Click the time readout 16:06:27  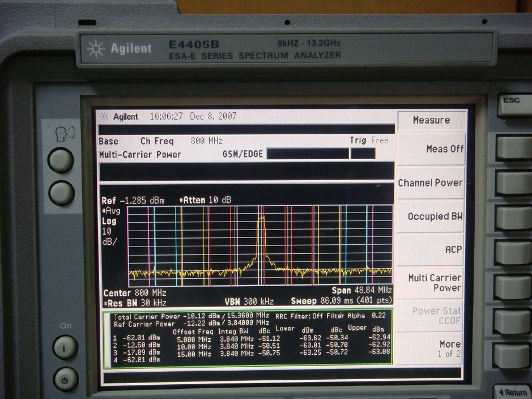click(166, 116)
